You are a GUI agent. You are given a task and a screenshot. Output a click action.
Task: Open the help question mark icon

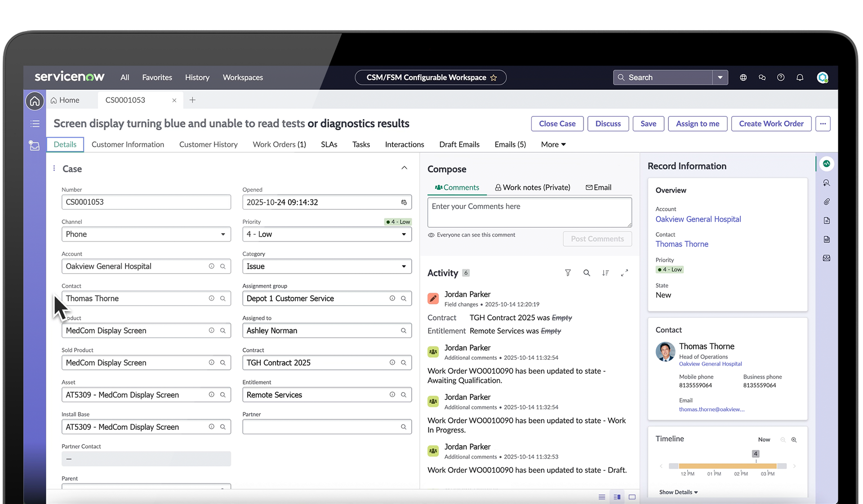click(781, 77)
